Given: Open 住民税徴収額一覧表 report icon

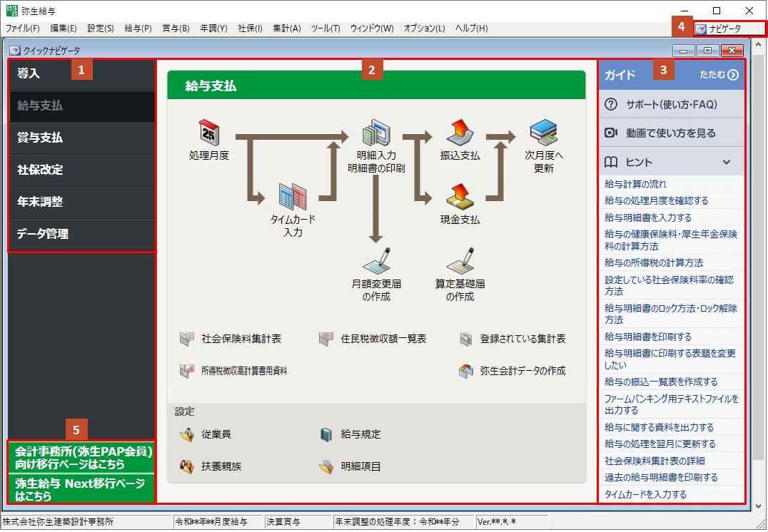Looking at the screenshot, I should 325,339.
